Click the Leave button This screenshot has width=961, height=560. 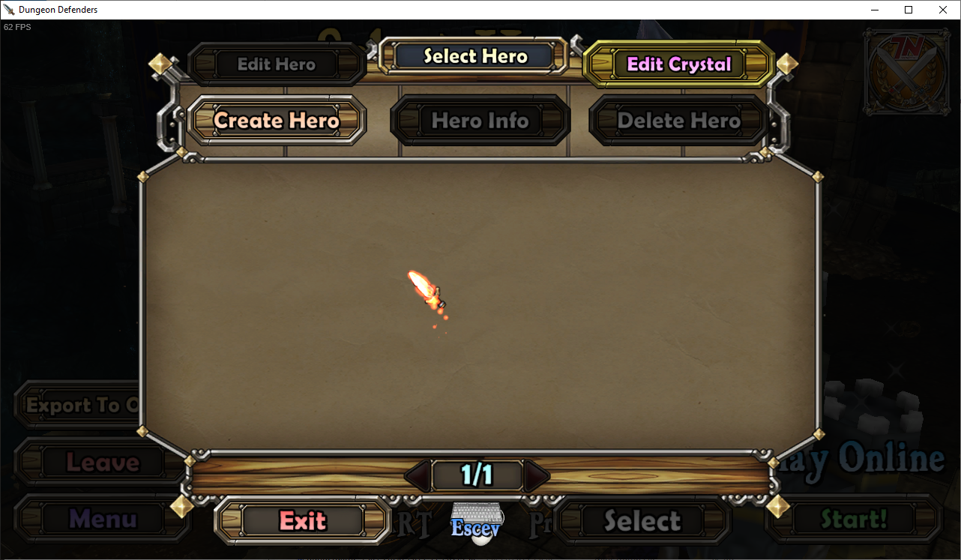pos(103,463)
